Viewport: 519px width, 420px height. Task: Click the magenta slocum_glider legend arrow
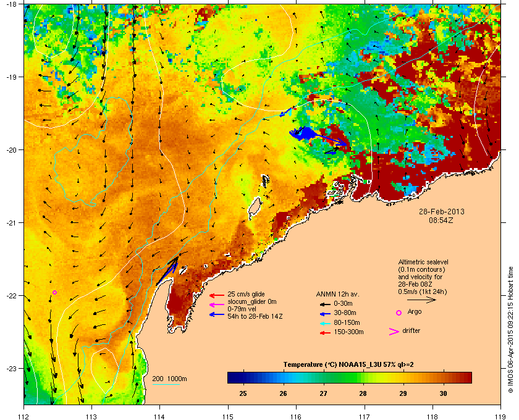point(217,305)
